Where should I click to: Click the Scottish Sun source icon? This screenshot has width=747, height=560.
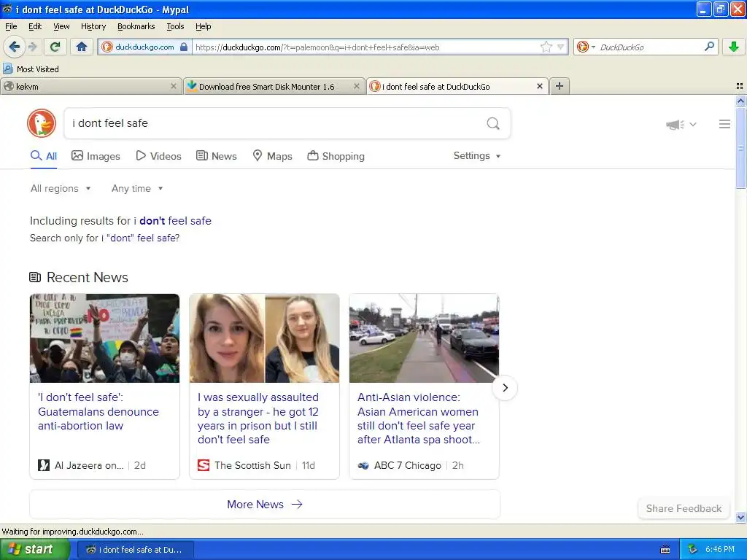(204, 465)
